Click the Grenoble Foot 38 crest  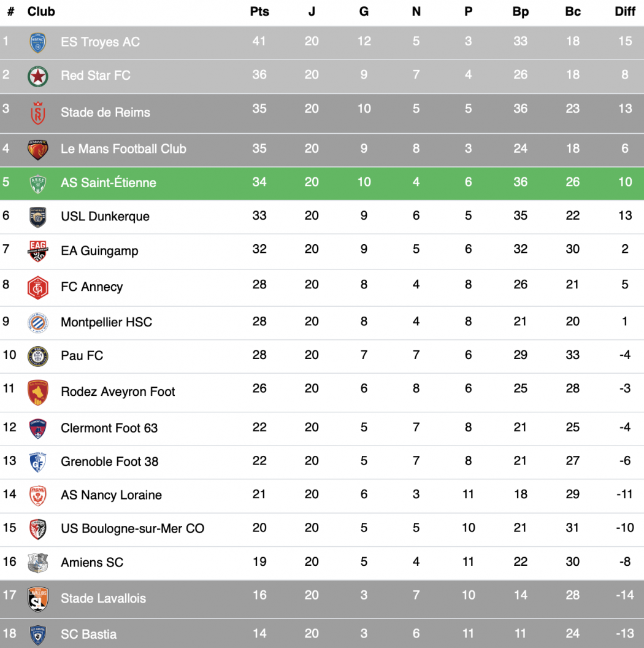point(38,461)
